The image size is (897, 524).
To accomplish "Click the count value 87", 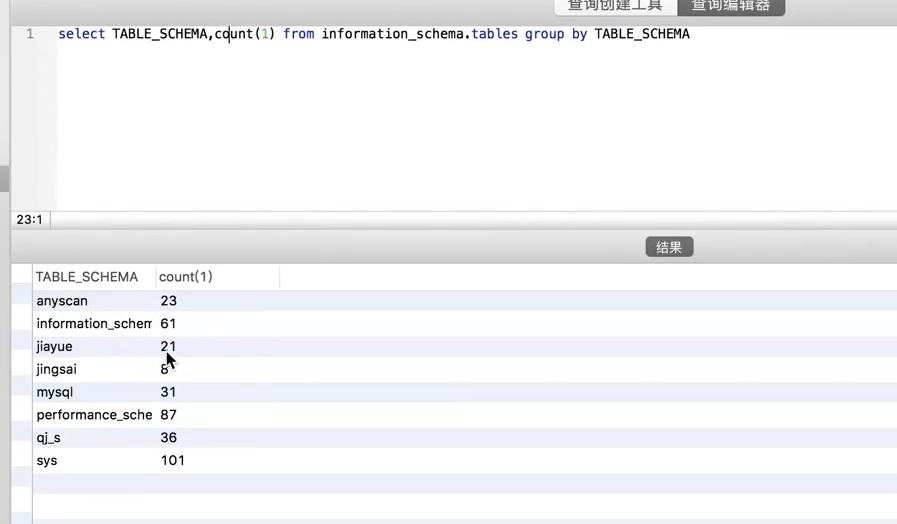I will click(x=169, y=415).
